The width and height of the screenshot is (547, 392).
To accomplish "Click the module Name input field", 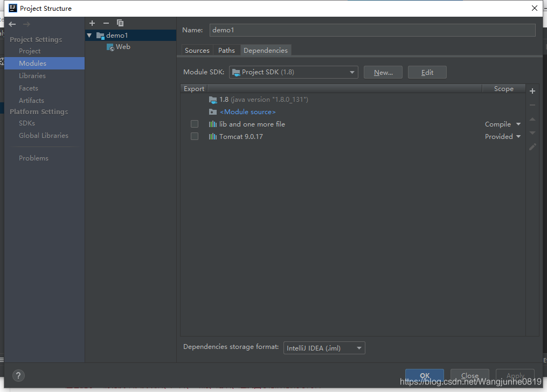I will (x=372, y=30).
